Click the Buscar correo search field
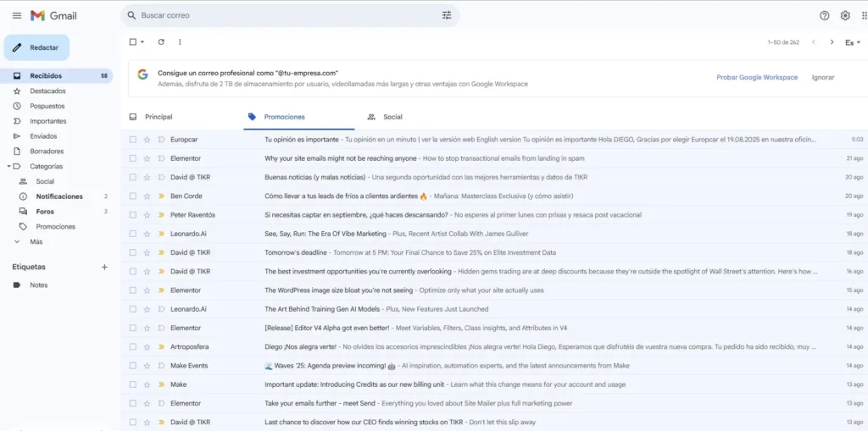This screenshot has height=431, width=868. 280,15
